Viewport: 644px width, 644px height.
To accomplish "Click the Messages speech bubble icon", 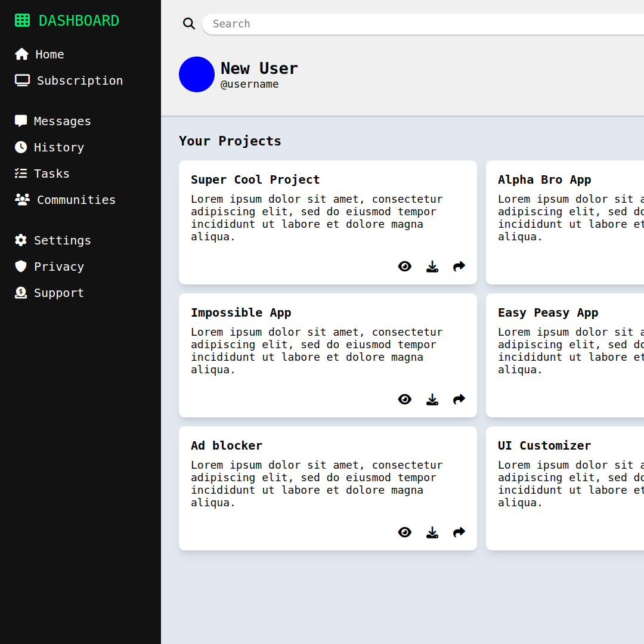I will pyautogui.click(x=21, y=120).
